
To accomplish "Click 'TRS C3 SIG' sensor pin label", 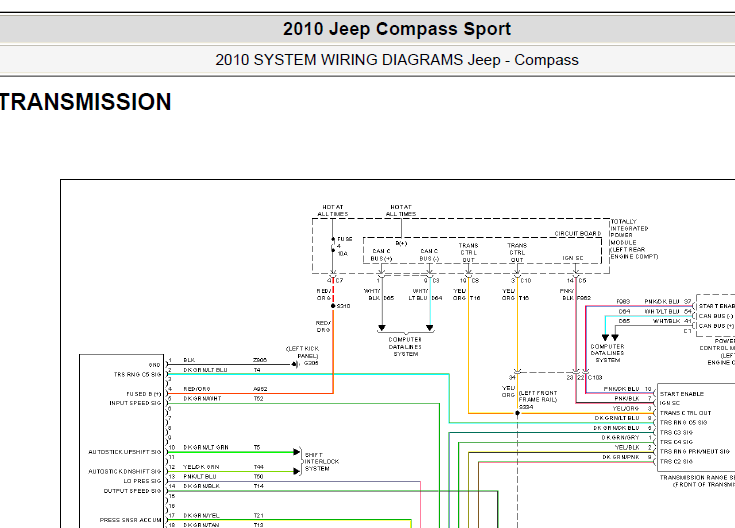I will coord(676,432).
